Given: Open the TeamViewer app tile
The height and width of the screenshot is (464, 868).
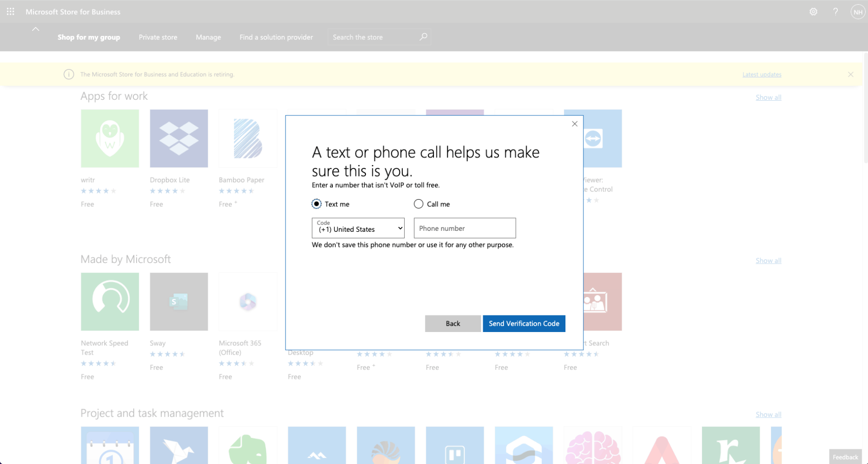Looking at the screenshot, I should click(603, 139).
